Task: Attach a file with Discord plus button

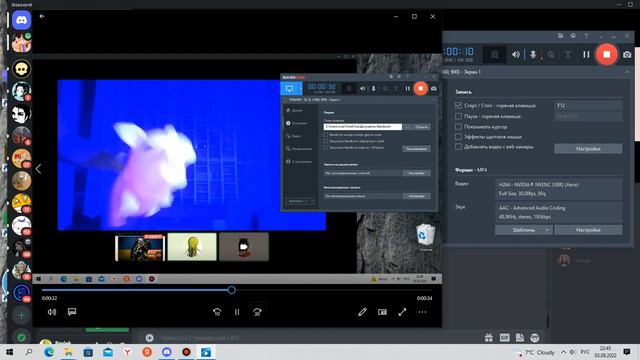Action: coord(149,338)
